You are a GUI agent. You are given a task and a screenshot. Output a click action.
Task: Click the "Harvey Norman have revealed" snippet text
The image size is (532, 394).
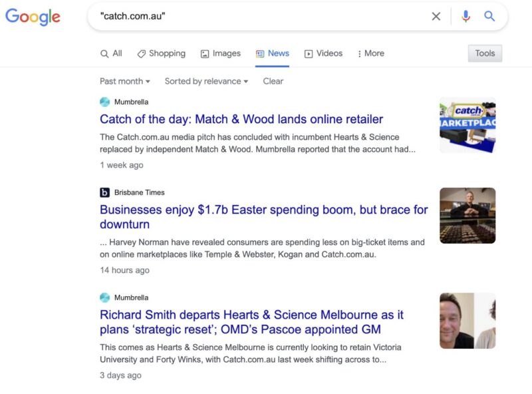click(x=262, y=248)
